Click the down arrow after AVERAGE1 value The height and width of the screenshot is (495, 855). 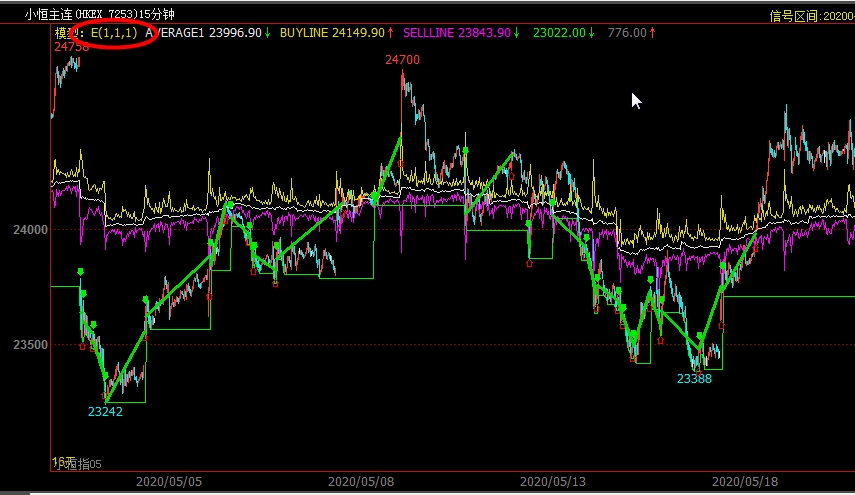click(268, 33)
